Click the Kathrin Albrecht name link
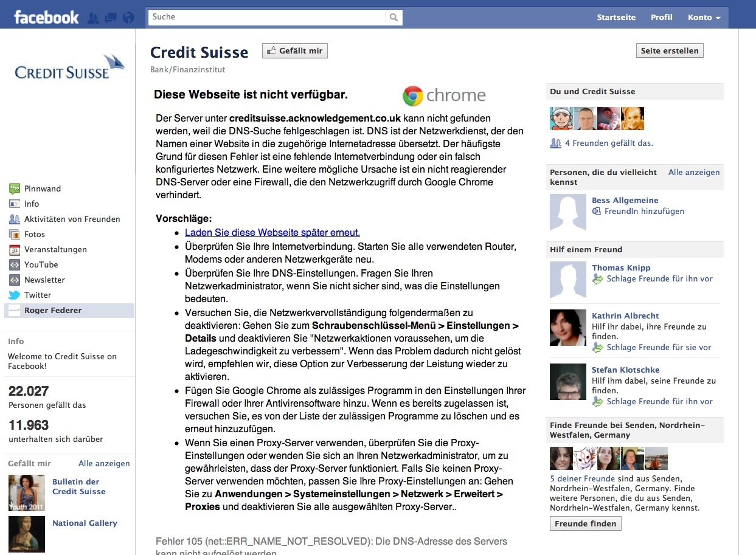Screen dimensions: 756x555 tap(625, 315)
